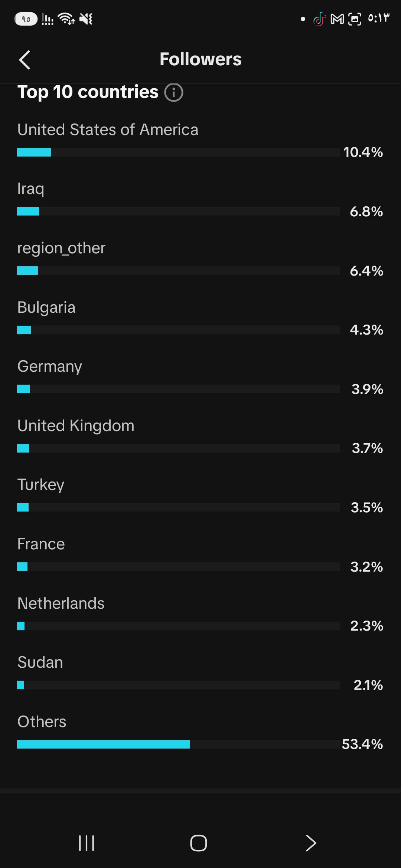Tap the system back navigation chevron
Image resolution: width=401 pixels, height=868 pixels.
point(311,843)
